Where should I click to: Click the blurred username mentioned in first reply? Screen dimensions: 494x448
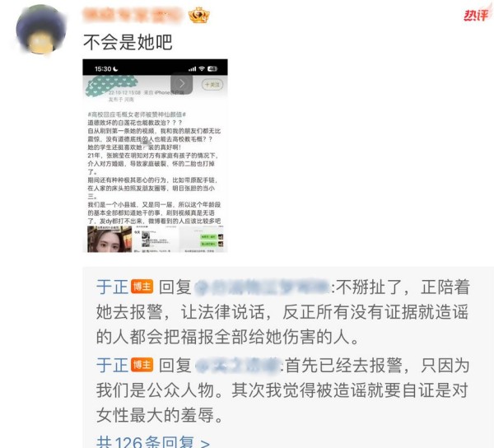coord(263,287)
